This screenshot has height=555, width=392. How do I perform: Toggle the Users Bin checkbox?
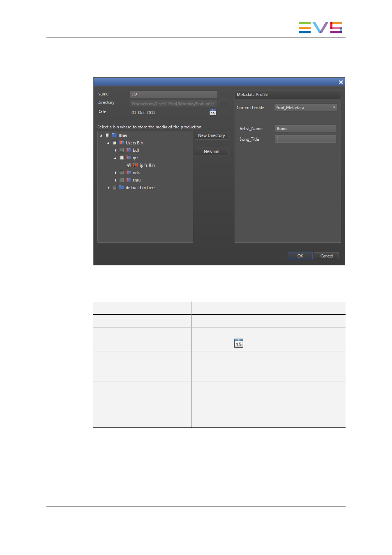[x=115, y=143]
